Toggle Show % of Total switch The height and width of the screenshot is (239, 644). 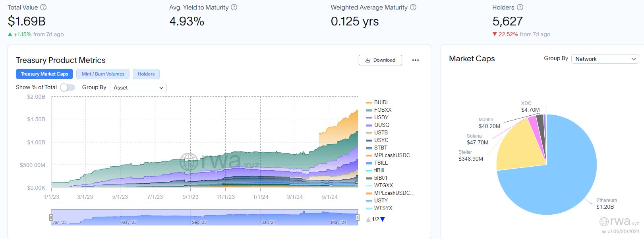pos(68,87)
